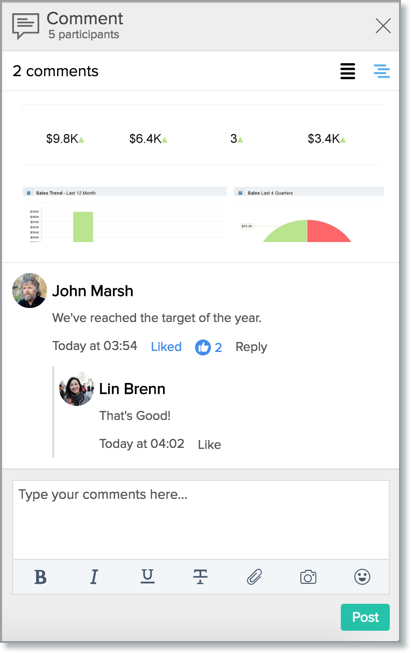Attach a file with the paperclip icon
The height and width of the screenshot is (653, 411).
(x=254, y=577)
